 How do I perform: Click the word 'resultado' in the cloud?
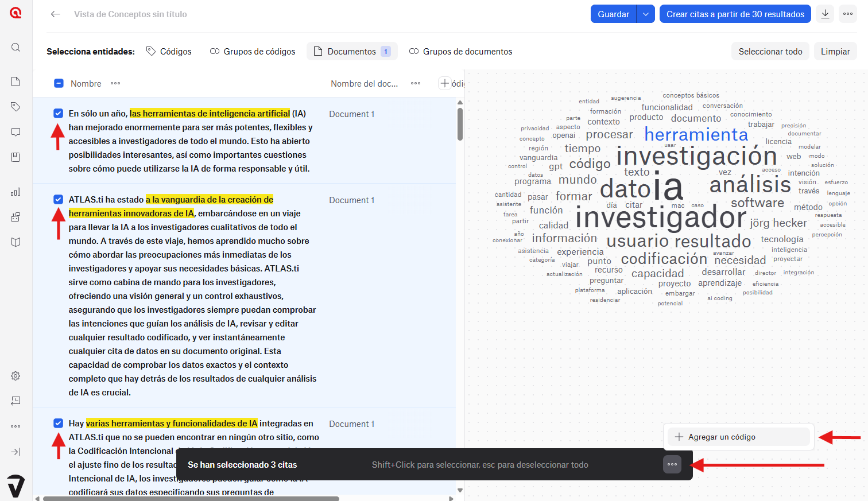pos(712,241)
